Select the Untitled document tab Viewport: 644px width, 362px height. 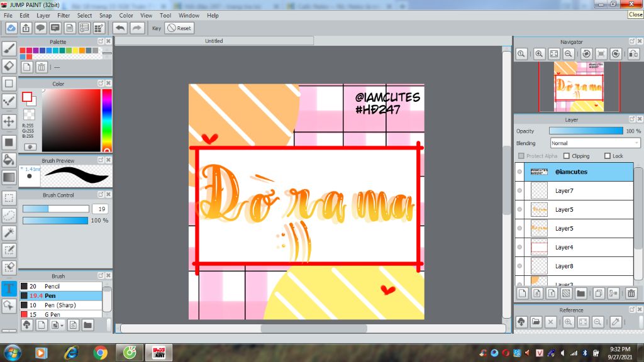[x=214, y=41]
